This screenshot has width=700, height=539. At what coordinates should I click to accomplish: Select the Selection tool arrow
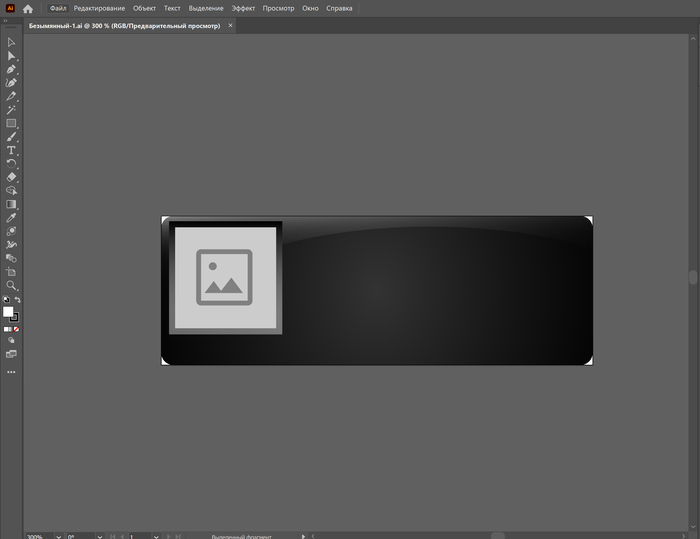click(11, 42)
